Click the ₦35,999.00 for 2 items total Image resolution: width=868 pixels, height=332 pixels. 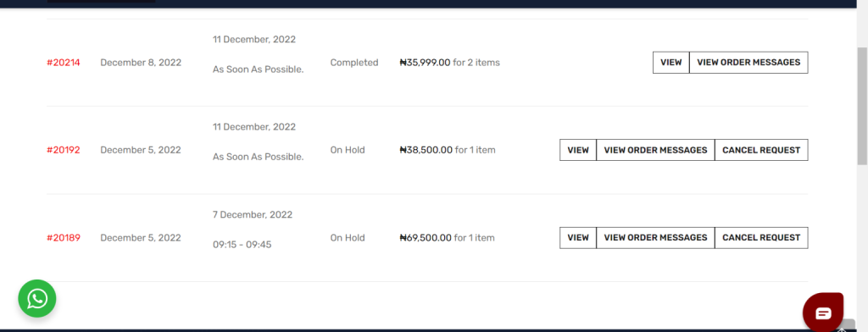pyautogui.click(x=449, y=63)
